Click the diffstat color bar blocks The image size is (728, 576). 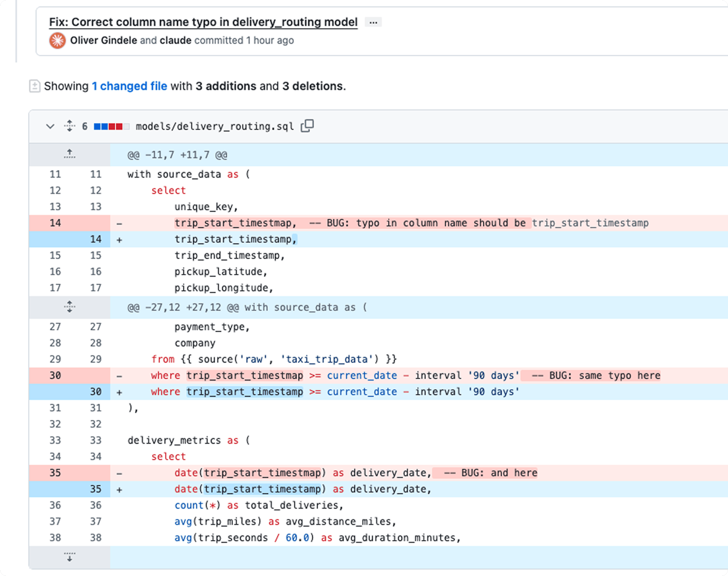coord(111,127)
